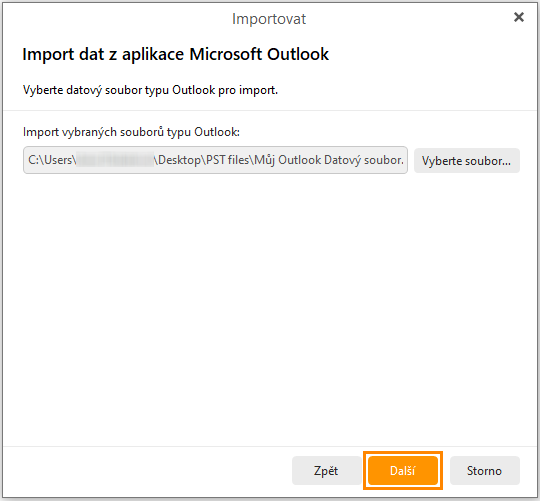Click the 'C:\Users' start of the path
540x501 pixels.
[x=50, y=160]
